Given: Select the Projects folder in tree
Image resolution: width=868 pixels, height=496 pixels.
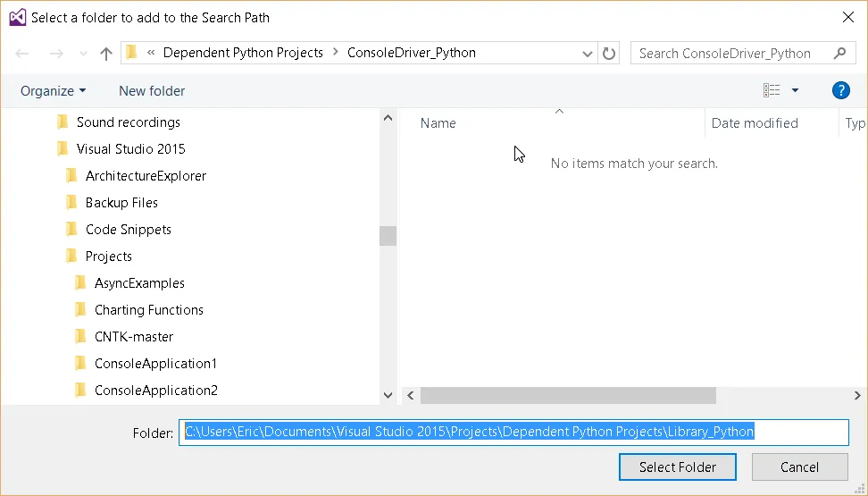Looking at the screenshot, I should [108, 256].
